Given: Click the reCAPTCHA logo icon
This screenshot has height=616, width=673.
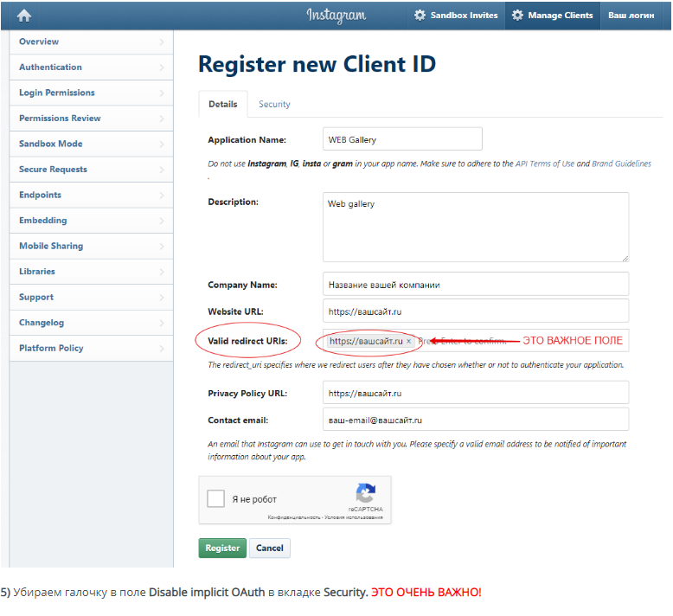Looking at the screenshot, I should tap(366, 493).
